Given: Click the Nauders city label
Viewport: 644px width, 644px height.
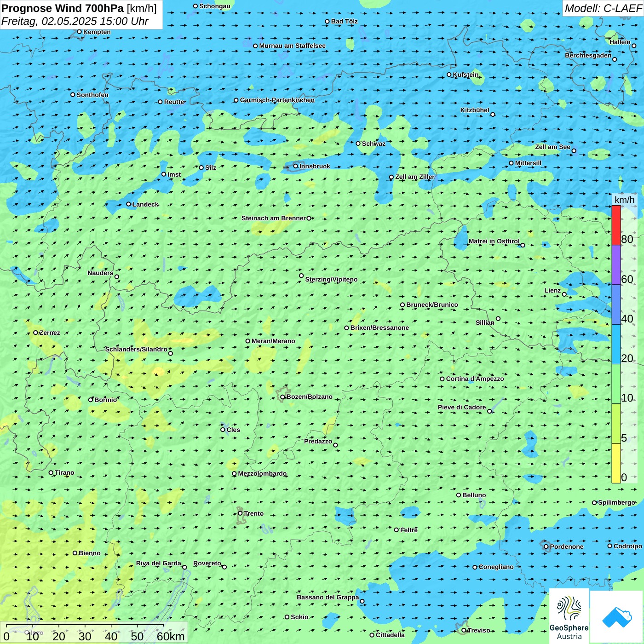Looking at the screenshot, I should pos(100,273).
